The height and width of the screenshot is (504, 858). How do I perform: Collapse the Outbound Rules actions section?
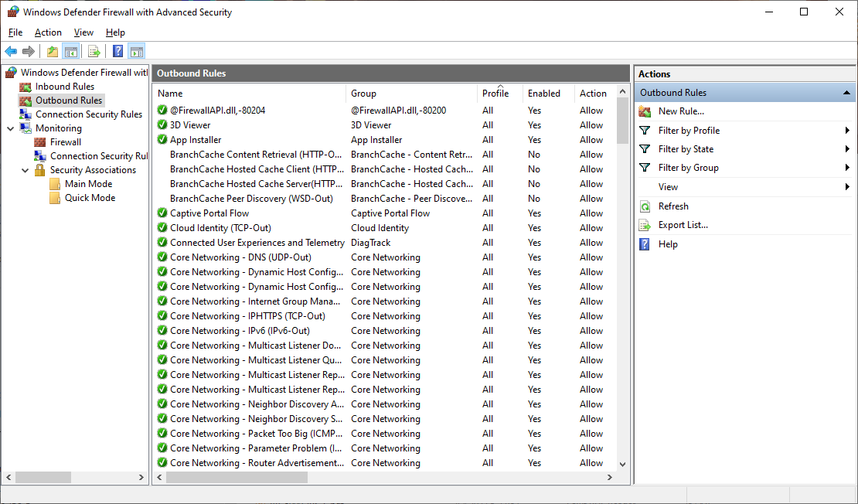coord(846,93)
